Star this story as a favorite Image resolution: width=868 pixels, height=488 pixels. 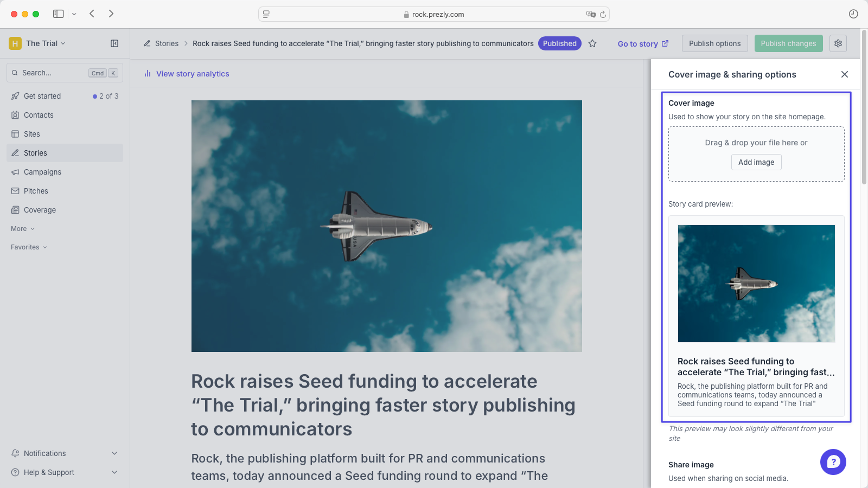tap(592, 43)
